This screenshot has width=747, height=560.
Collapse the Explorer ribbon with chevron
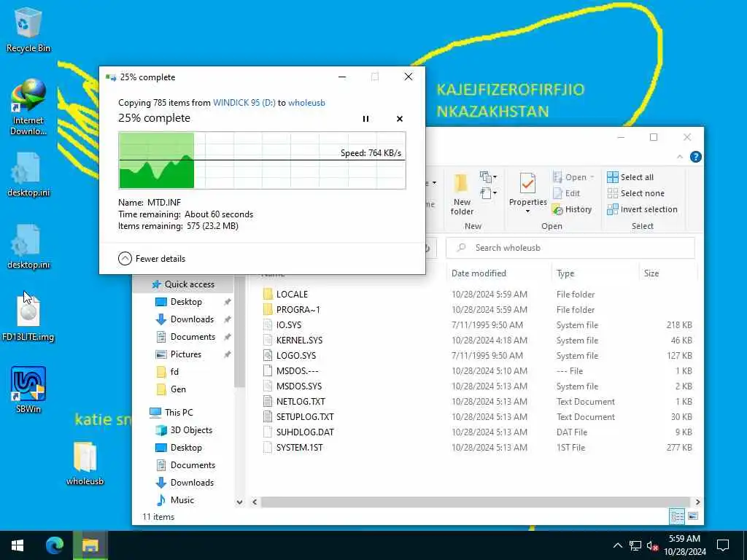click(680, 157)
